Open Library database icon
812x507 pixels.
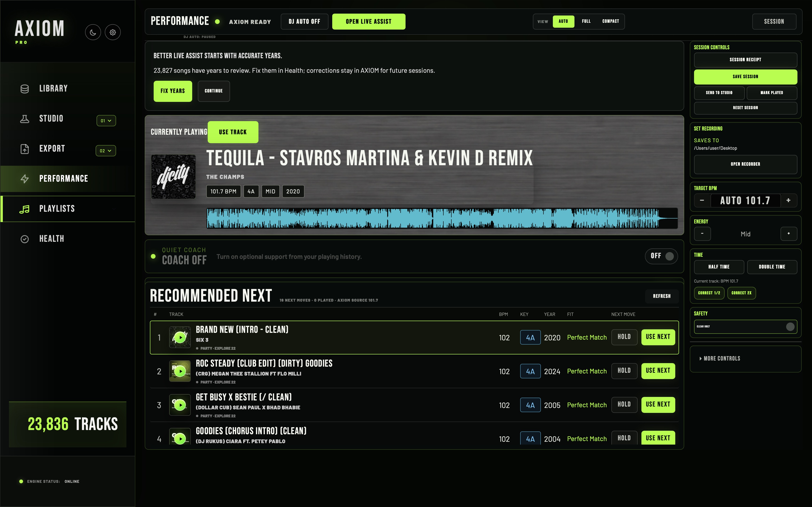[24, 89]
